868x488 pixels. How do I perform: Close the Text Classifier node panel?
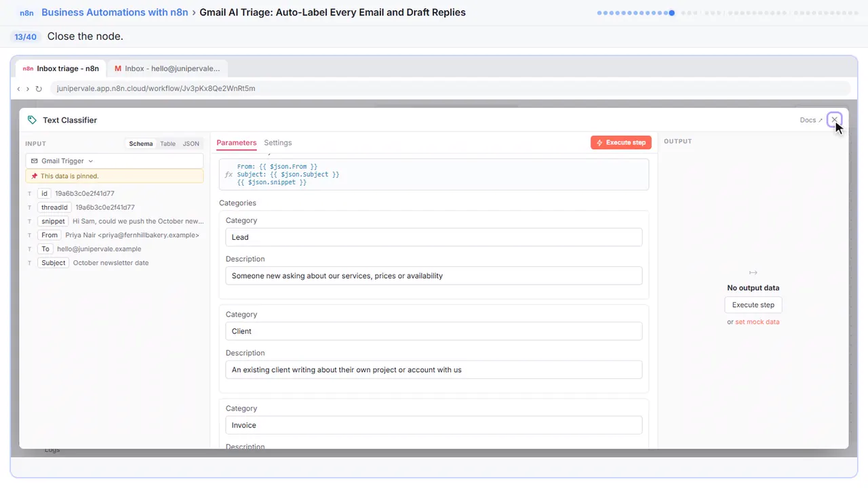[x=835, y=120]
